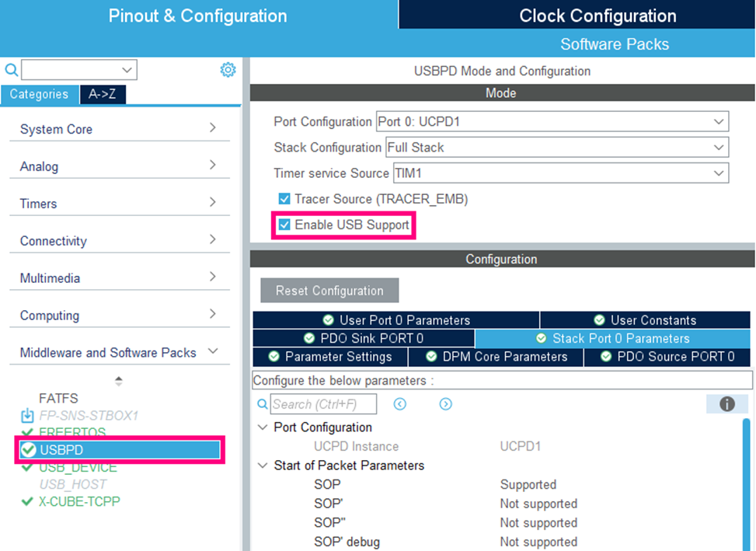Uncheck Tracer Source (TRACER_EMB)
This screenshot has height=551, width=756.
(x=284, y=199)
